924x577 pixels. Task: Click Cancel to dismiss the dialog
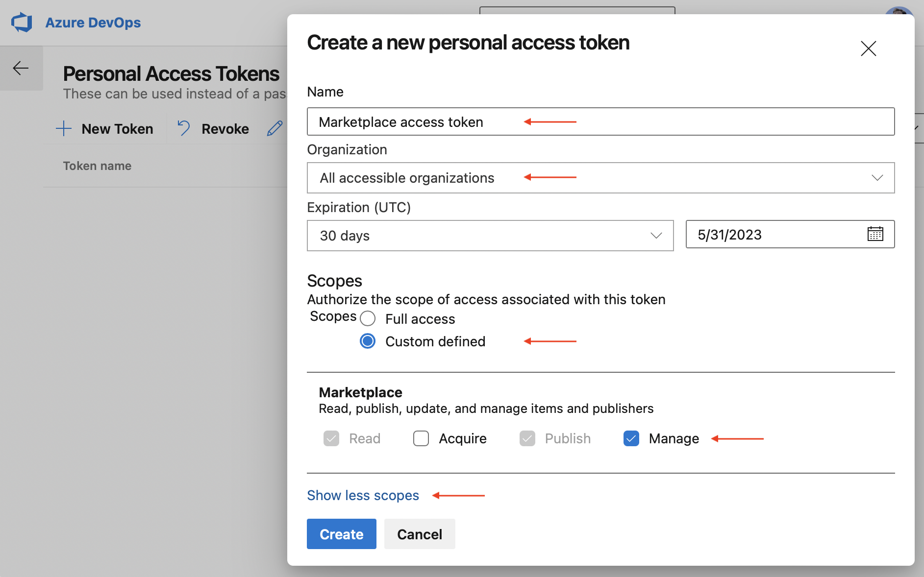[419, 534]
